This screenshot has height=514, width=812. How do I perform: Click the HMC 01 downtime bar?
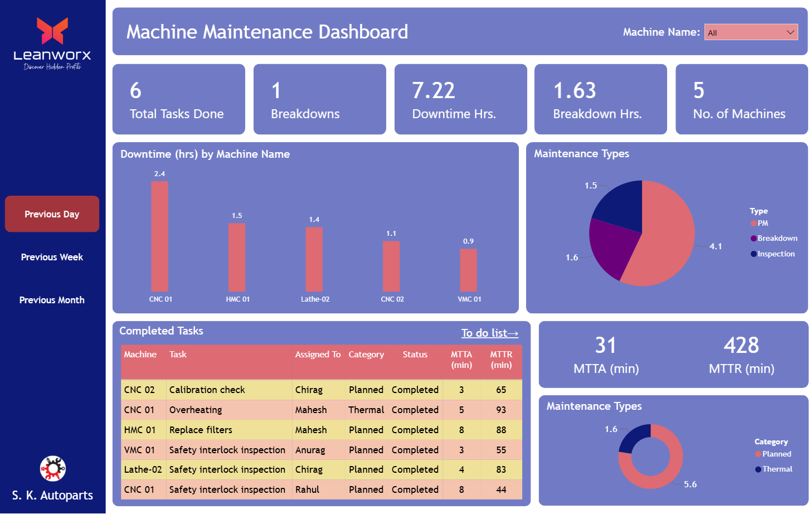point(237,258)
